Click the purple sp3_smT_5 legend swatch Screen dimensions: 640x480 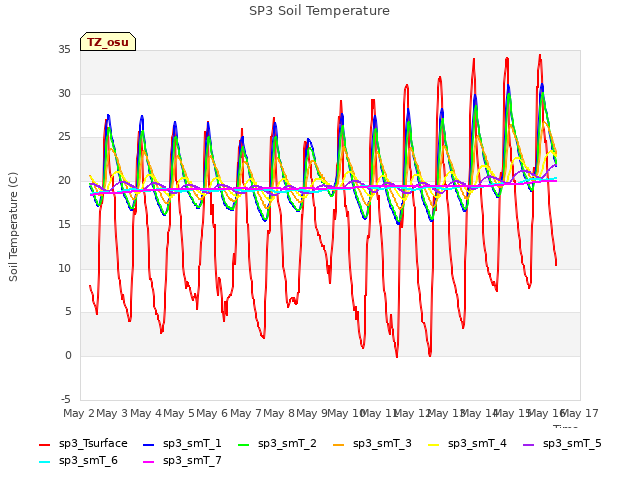click(x=529, y=444)
